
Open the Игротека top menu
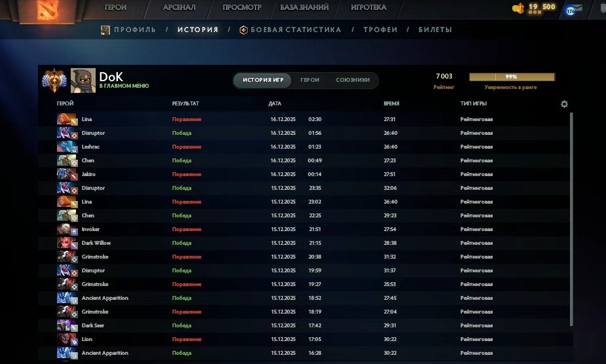click(x=368, y=7)
